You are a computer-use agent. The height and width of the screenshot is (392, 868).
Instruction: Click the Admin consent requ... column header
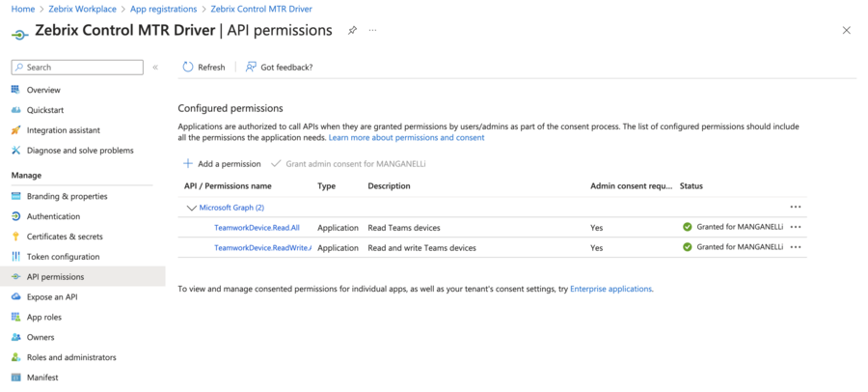[x=632, y=185]
